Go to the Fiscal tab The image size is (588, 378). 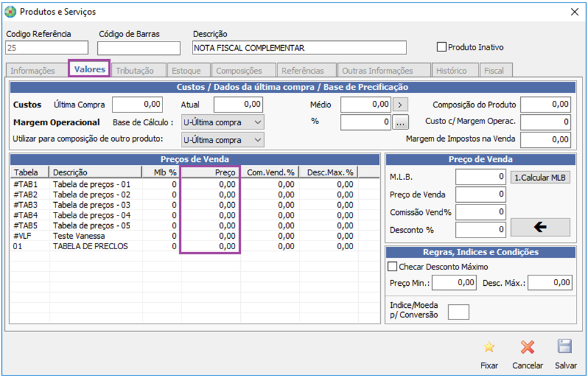(x=494, y=71)
